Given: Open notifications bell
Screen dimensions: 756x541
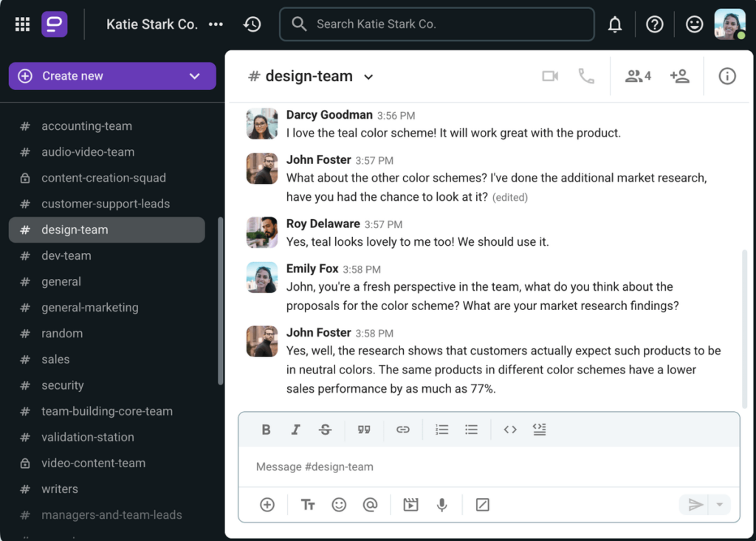Looking at the screenshot, I should click(615, 24).
